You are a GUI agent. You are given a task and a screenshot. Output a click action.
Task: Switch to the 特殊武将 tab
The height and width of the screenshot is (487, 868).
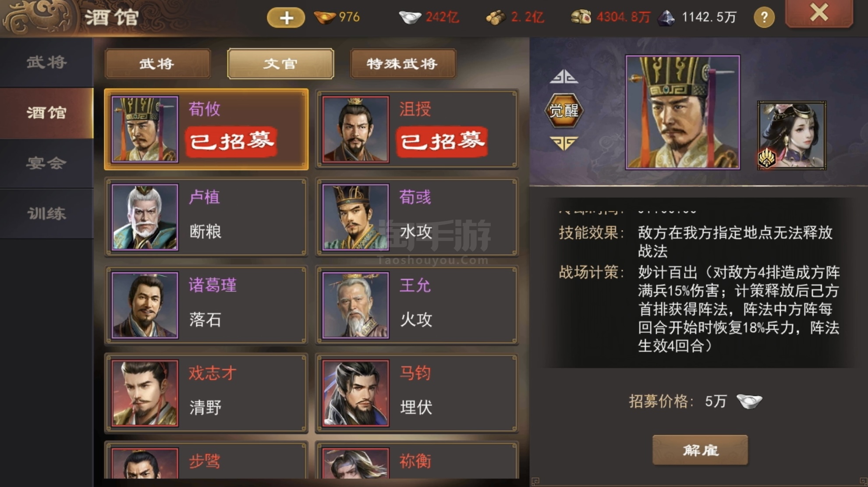click(403, 64)
